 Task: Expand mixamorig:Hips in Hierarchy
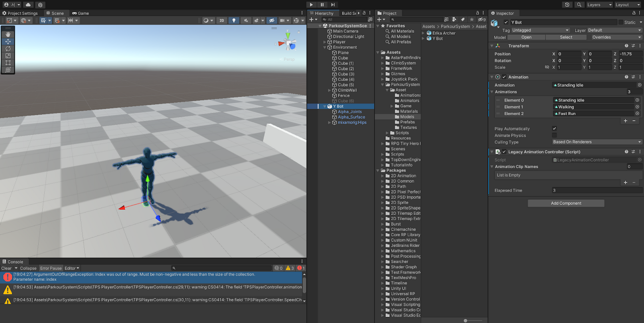click(x=329, y=123)
